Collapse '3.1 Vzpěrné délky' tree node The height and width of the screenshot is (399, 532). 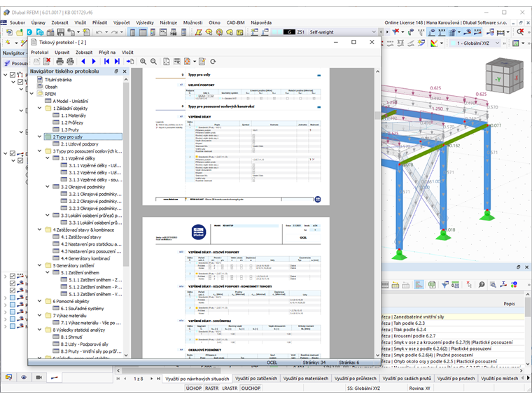(48, 158)
